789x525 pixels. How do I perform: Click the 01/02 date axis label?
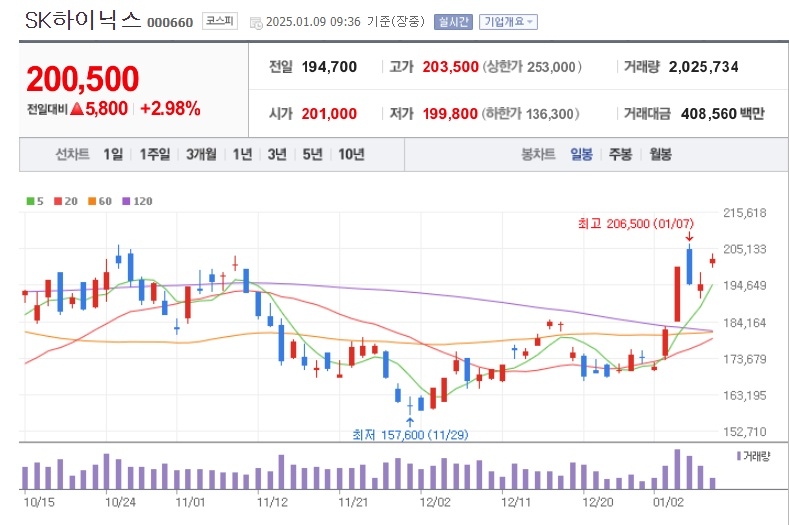[668, 502]
